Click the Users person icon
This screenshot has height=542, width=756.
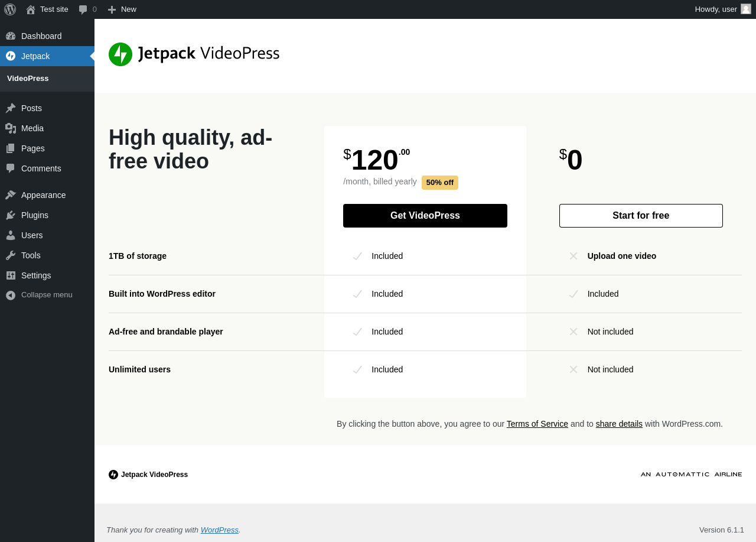click(11, 235)
